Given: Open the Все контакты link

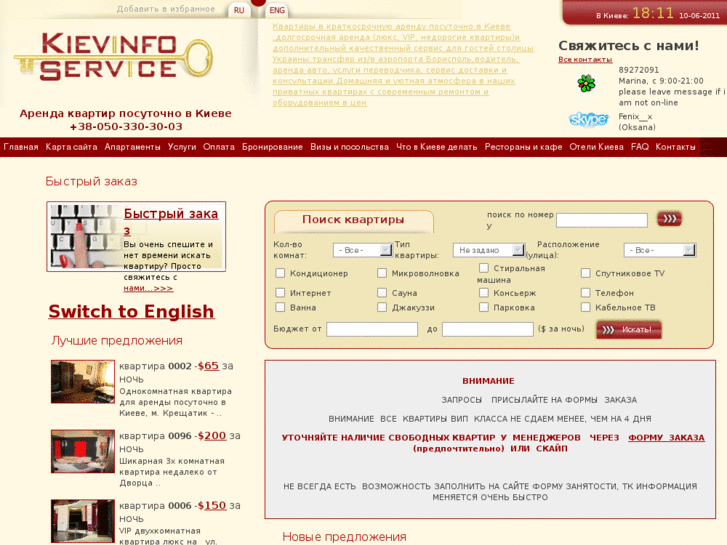Looking at the screenshot, I should point(585,59).
